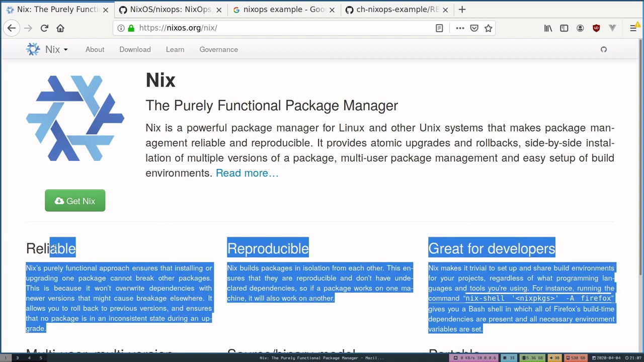Open Firefox account profile icon
This screenshot has width=644, height=362.
point(580,28)
